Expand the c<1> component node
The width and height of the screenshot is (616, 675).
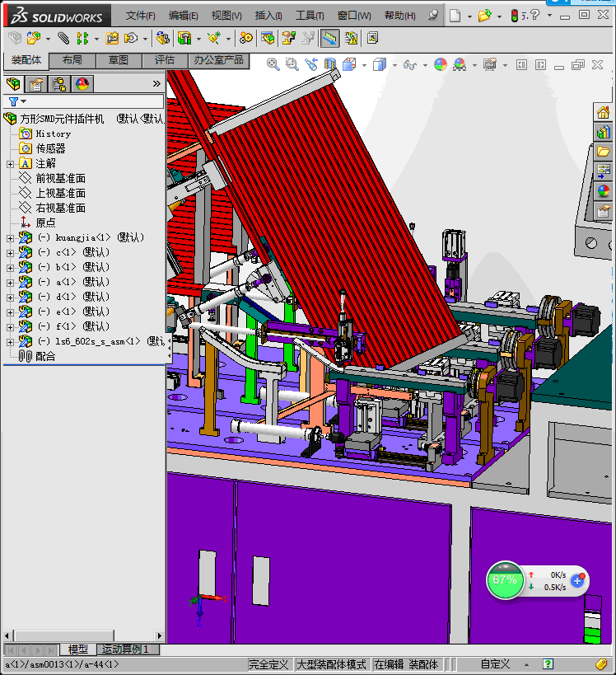10,253
